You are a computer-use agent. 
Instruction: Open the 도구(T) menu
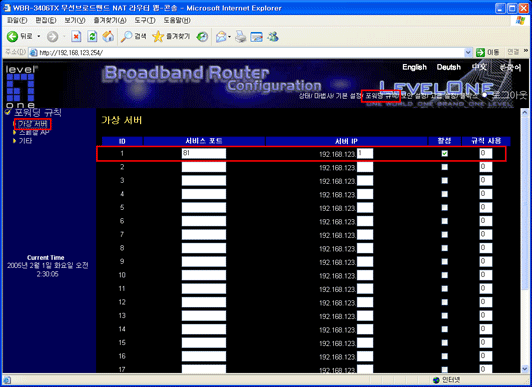(145, 20)
